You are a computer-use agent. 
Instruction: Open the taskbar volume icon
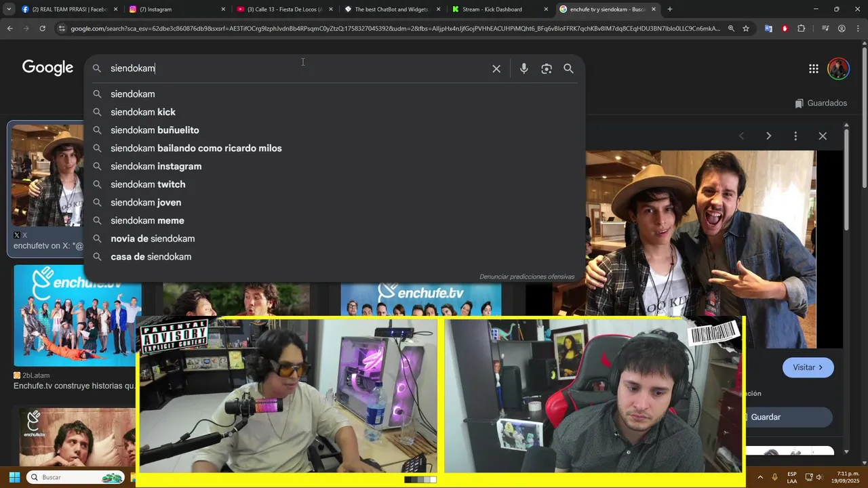pyautogui.click(x=819, y=477)
